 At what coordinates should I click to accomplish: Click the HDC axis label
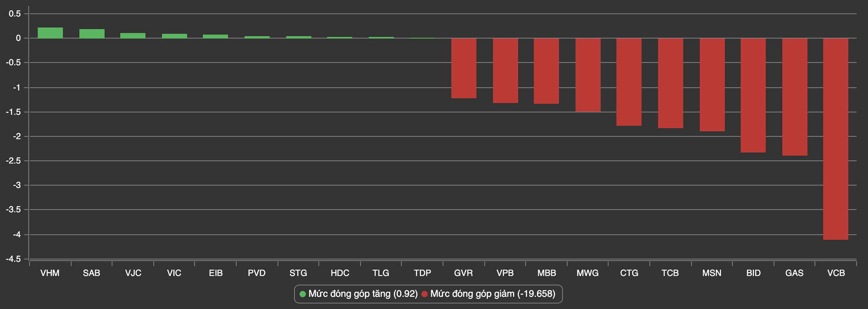tap(340, 273)
